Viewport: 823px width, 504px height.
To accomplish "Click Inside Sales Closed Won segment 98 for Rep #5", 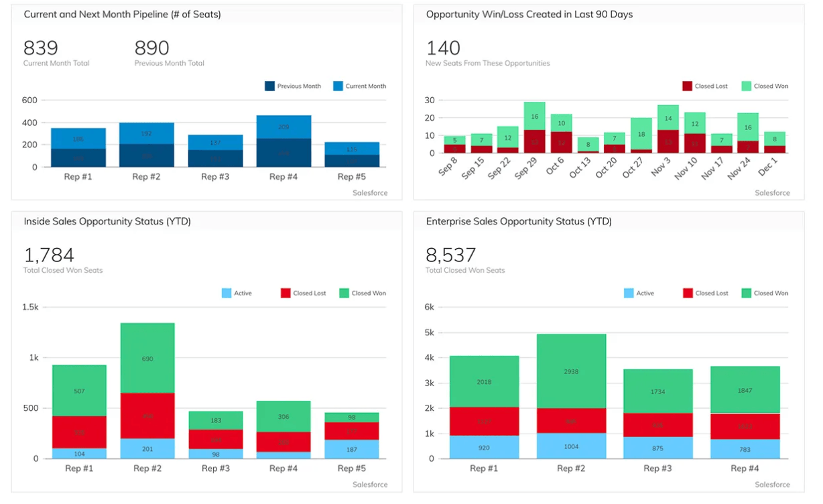I will click(352, 418).
